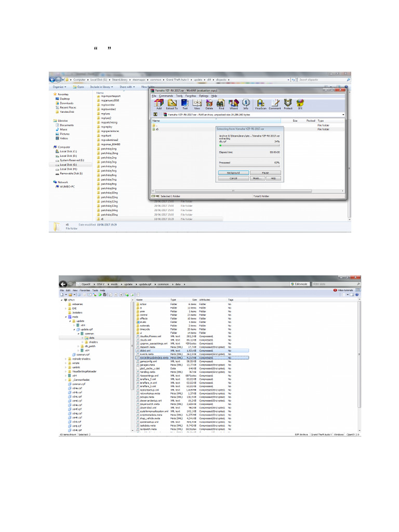Expand the dlc_patch node in OpenIV tree

(78, 347)
